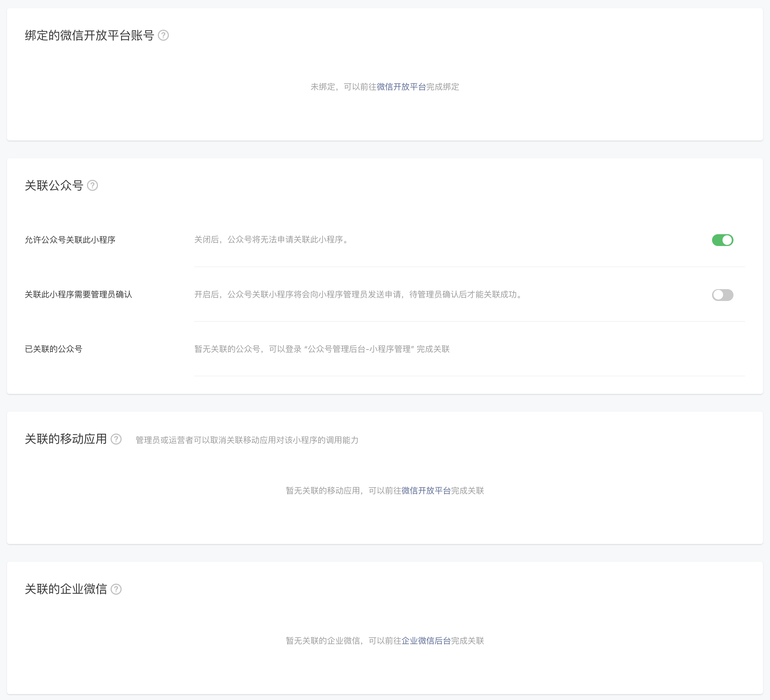The image size is (770, 700).
Task: Enable 关联此小程序需要管理员确认 switch
Action: pyautogui.click(x=722, y=295)
